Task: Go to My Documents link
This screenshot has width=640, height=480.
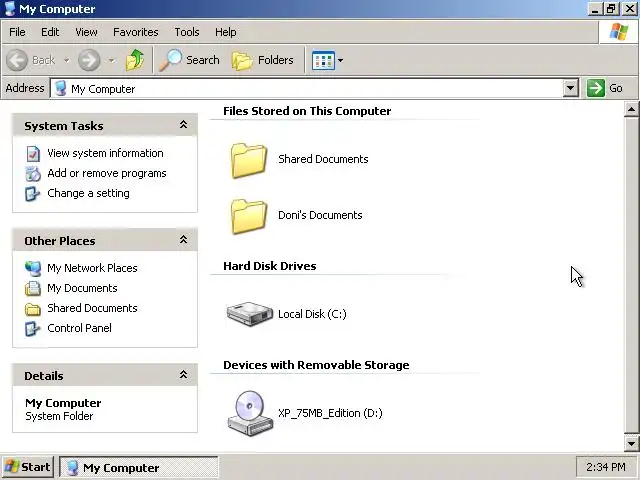Action: click(82, 288)
